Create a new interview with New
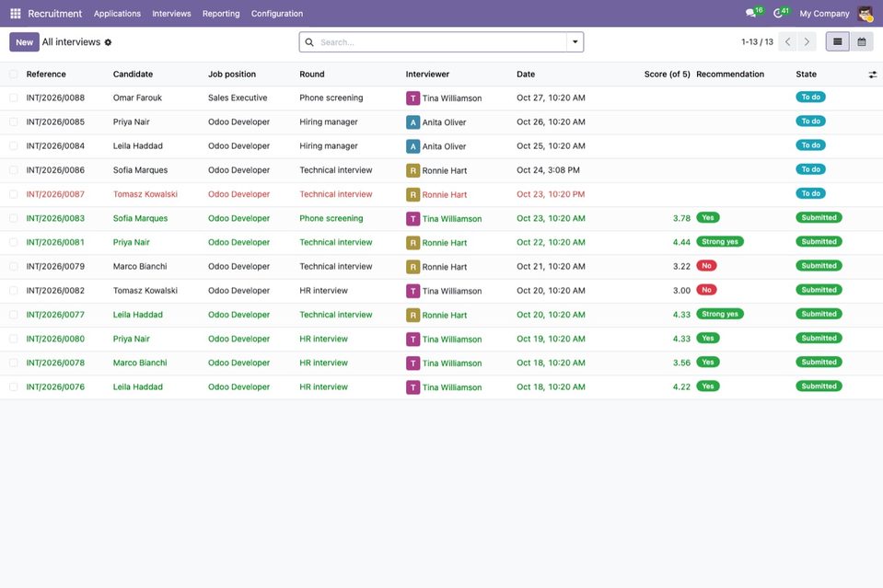The image size is (883, 588). 24,42
